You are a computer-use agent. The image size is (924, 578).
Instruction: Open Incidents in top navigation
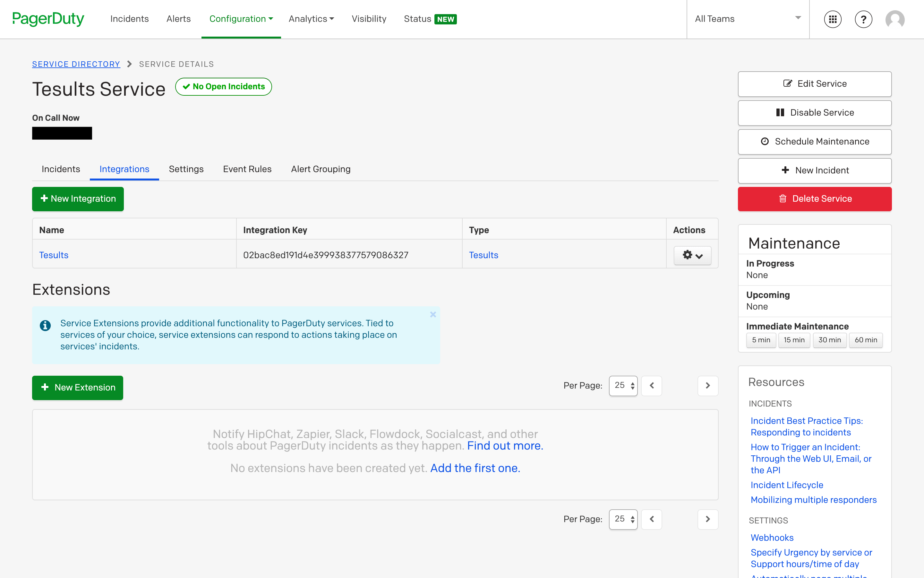(x=129, y=19)
